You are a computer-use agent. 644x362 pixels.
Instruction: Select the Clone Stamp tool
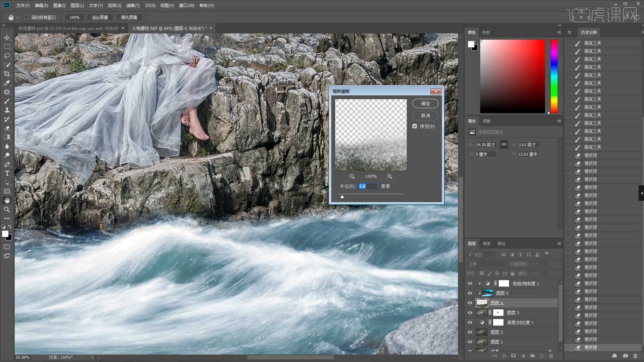pyautogui.click(x=7, y=110)
